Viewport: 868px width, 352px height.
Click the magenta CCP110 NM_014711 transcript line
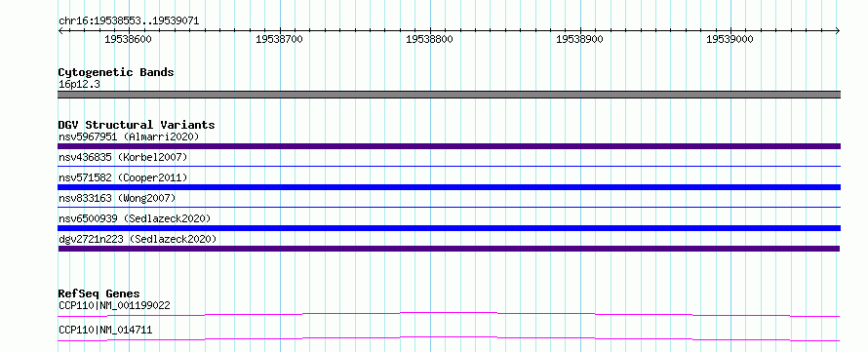point(449,338)
